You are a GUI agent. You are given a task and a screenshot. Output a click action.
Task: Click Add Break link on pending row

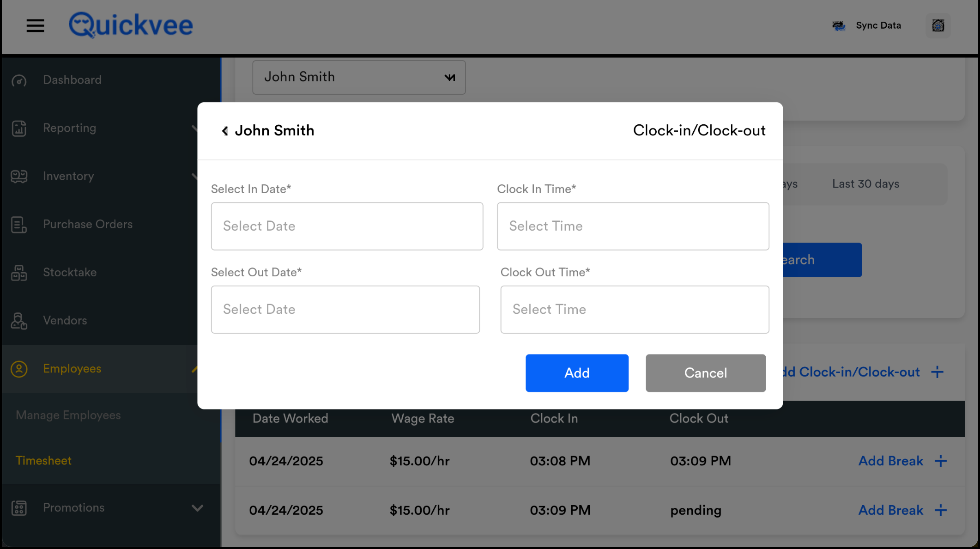click(890, 510)
